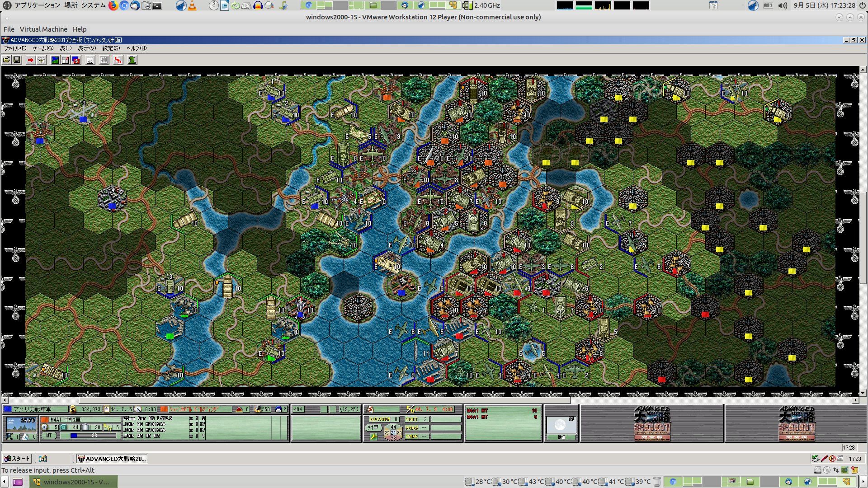This screenshot has width=868, height=488.
Task: Open the VMware Help menu
Action: 80,29
